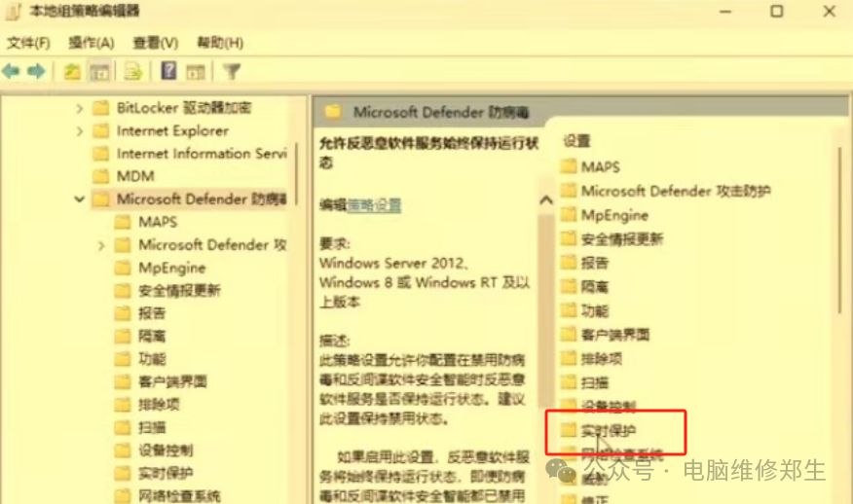Select Internet Information Servi in left tree
The height and width of the screenshot is (504, 853).
[202, 154]
